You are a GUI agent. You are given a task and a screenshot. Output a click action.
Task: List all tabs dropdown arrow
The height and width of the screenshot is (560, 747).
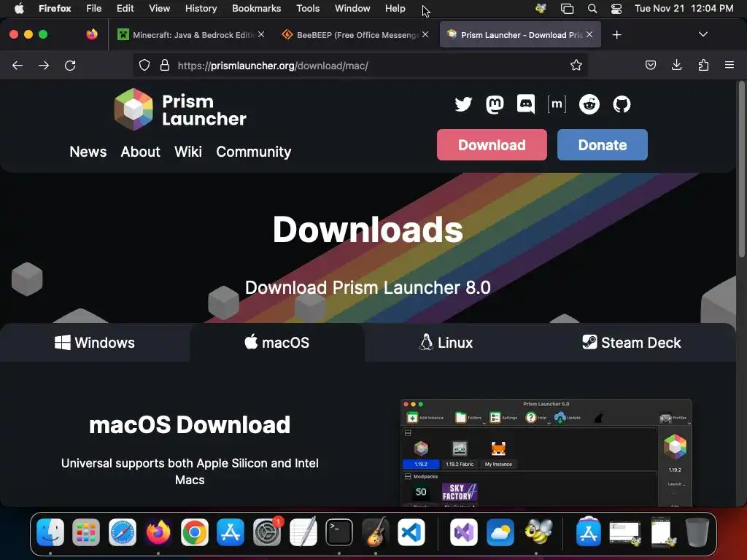tap(703, 34)
